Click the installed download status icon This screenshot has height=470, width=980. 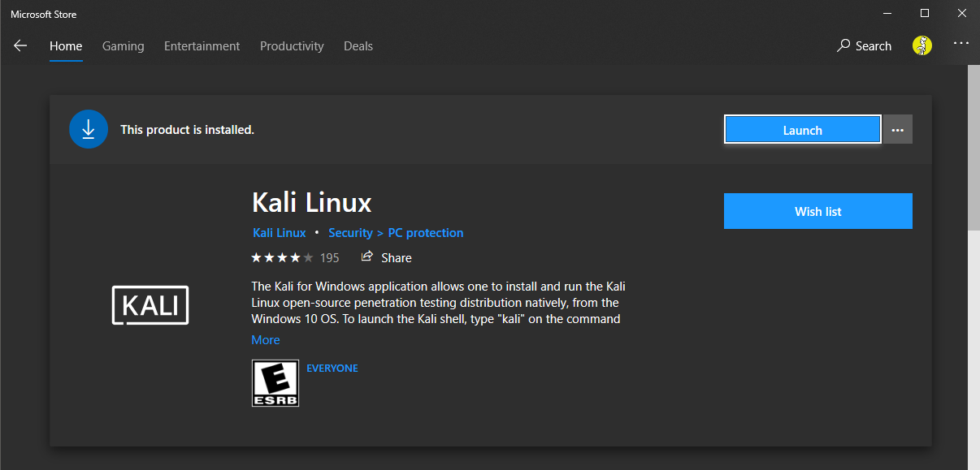[89, 130]
